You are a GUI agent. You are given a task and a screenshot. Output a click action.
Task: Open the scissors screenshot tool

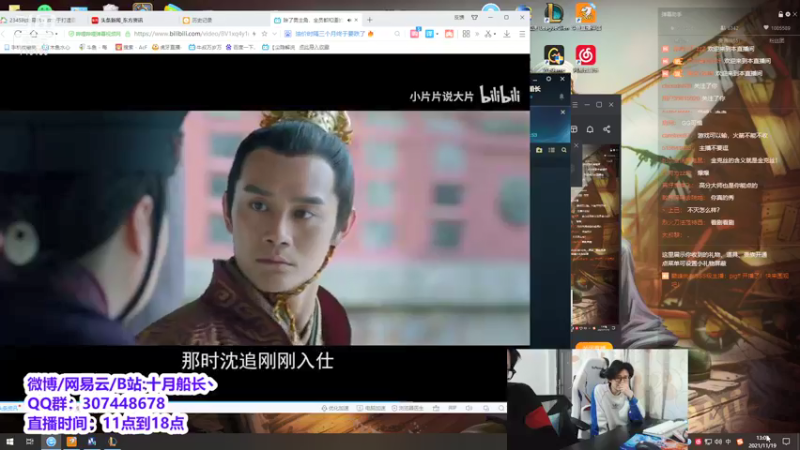coord(488,34)
